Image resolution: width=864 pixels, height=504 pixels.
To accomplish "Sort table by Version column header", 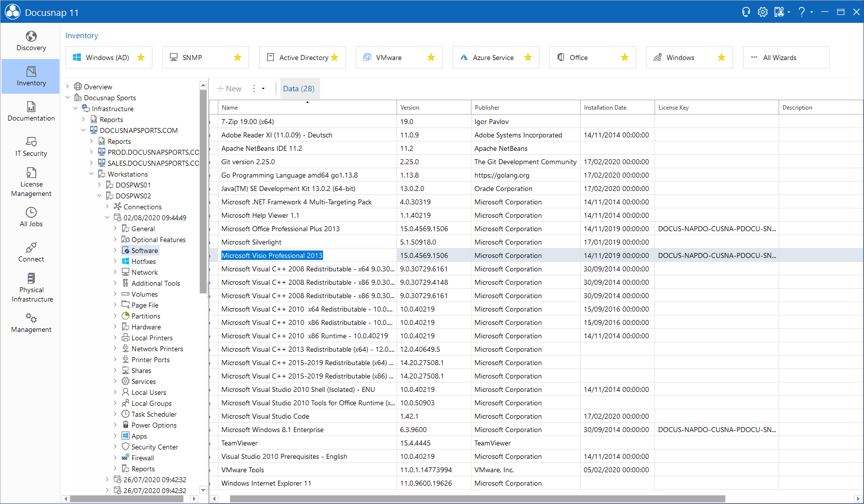I will click(434, 108).
